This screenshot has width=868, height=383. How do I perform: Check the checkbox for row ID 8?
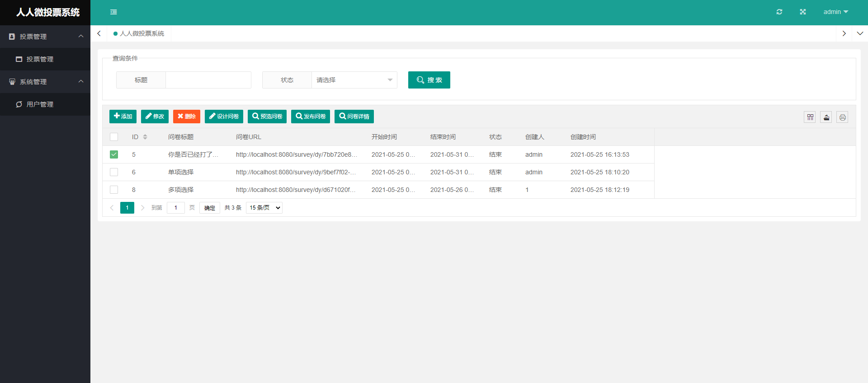[x=114, y=190]
